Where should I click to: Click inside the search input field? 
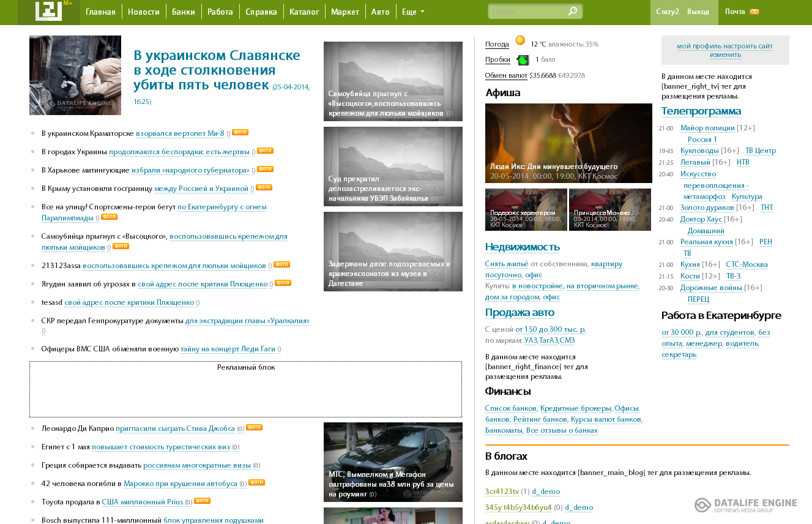pyautogui.click(x=526, y=12)
